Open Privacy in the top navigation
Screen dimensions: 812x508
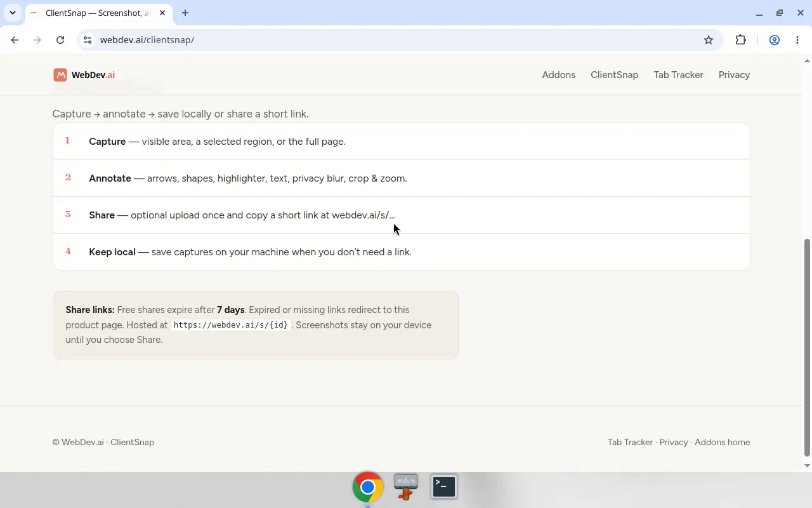(x=734, y=75)
